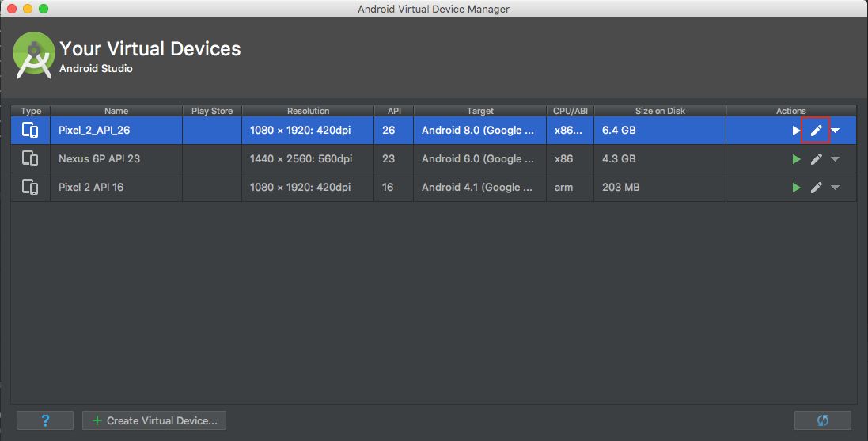Expand more actions for Nexus 6P API 23
Image resolution: width=868 pixels, height=441 pixels.
(836, 160)
